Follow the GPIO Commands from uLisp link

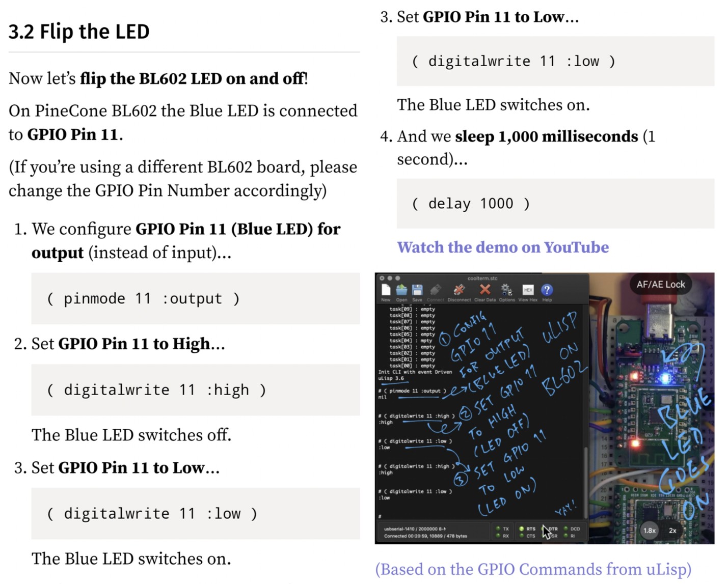(533, 569)
